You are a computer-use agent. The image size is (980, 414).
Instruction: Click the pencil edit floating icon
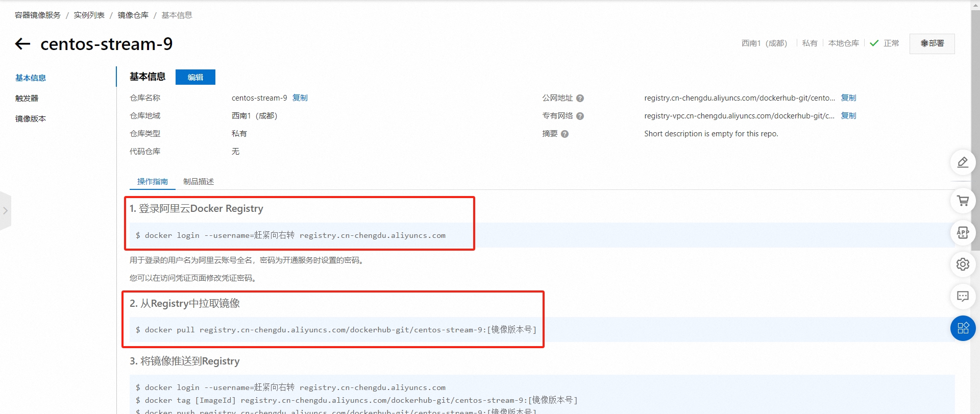963,162
